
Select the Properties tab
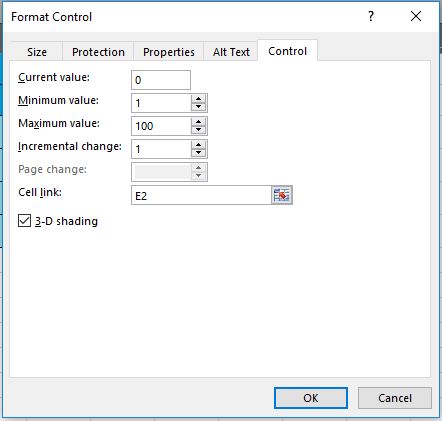(x=169, y=52)
